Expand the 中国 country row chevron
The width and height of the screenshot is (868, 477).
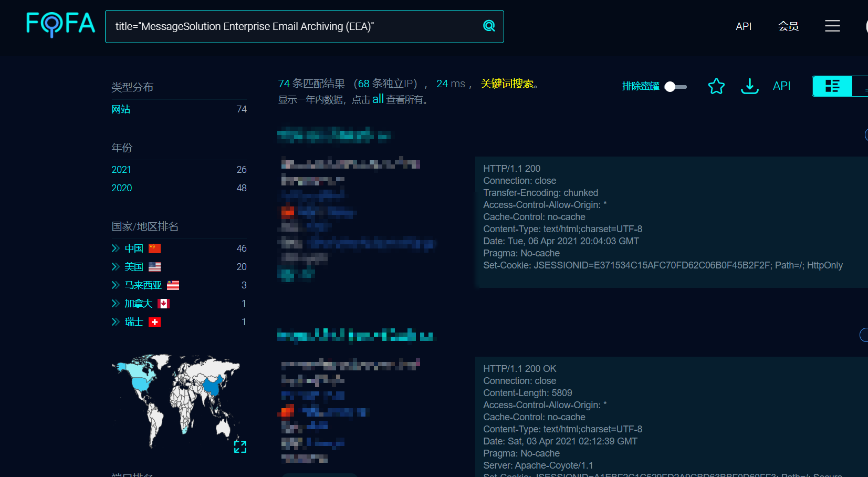click(x=116, y=248)
